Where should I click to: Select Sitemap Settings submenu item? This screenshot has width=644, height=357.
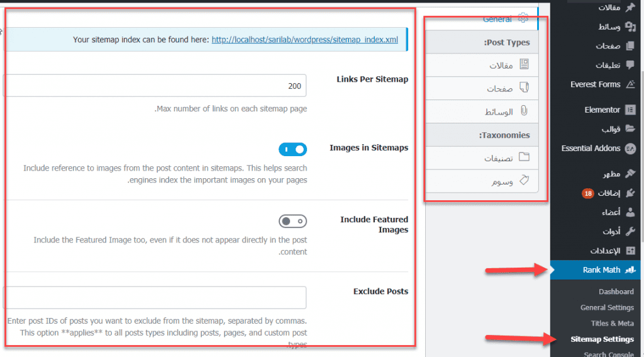(602, 339)
